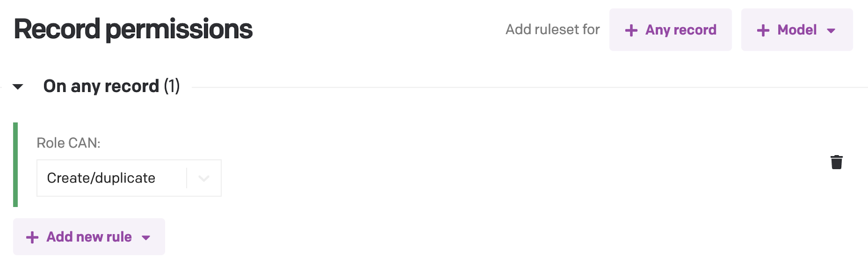The width and height of the screenshot is (868, 271).
Task: Click the Record permissions page title
Action: (133, 29)
